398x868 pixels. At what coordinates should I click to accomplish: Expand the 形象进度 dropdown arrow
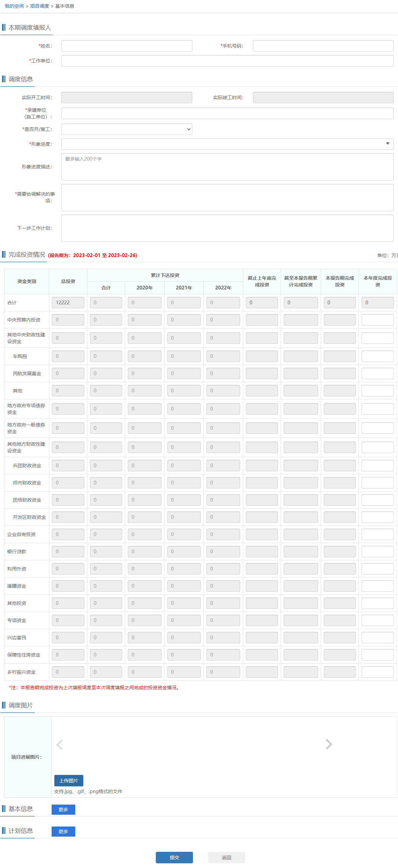click(387, 144)
